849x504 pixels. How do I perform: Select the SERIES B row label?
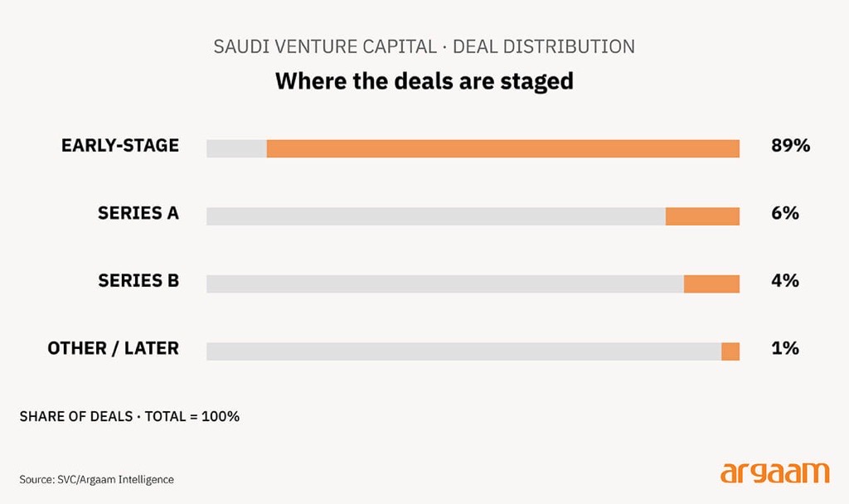click(x=138, y=281)
